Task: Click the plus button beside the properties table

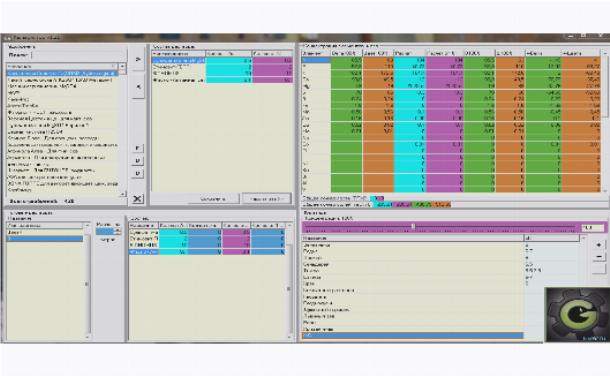Action: tap(599, 245)
